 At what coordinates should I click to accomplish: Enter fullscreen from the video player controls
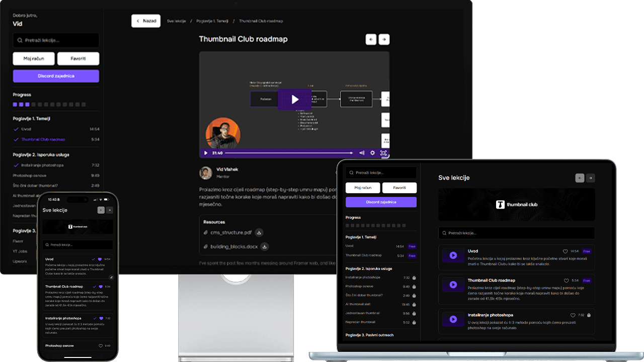(x=383, y=153)
